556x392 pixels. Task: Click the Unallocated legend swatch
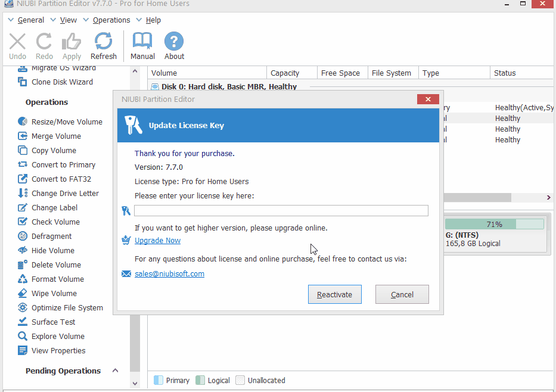tap(240, 380)
